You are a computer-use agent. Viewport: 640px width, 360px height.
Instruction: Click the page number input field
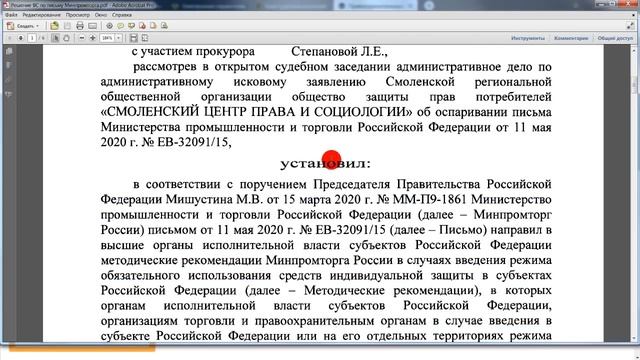pyautogui.click(x=32, y=38)
